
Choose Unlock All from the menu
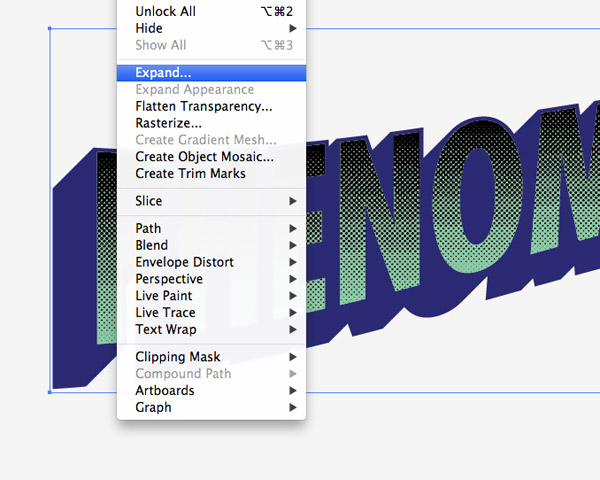pyautogui.click(x=211, y=11)
